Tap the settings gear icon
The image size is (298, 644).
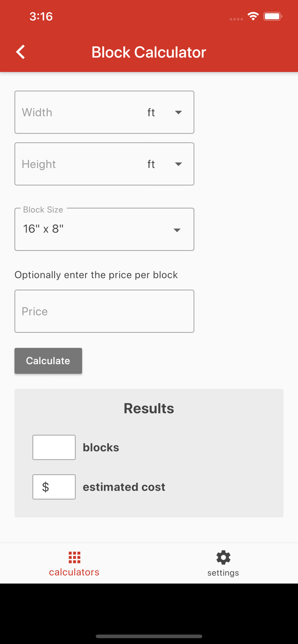[223, 557]
